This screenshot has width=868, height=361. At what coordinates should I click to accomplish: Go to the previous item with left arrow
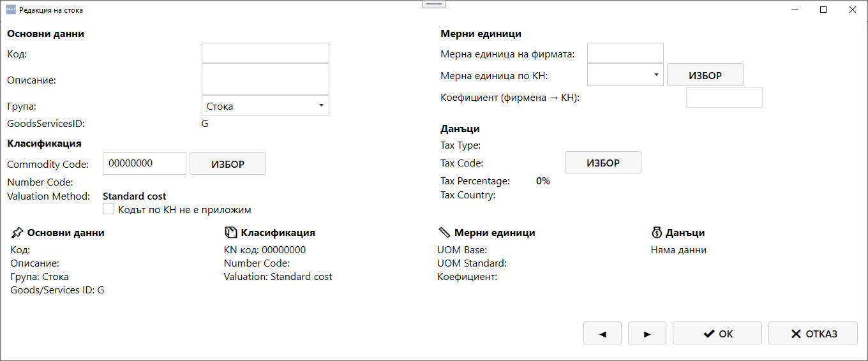[602, 333]
